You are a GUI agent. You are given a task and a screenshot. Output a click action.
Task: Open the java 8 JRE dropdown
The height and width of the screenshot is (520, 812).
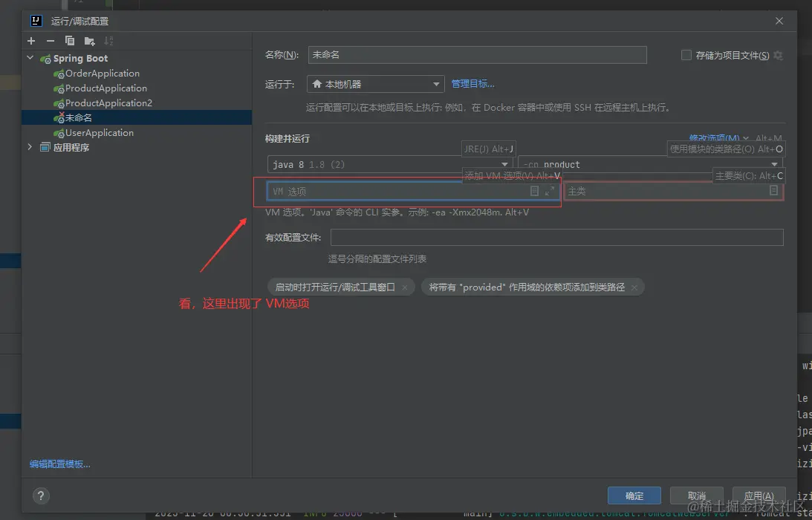[390, 165]
